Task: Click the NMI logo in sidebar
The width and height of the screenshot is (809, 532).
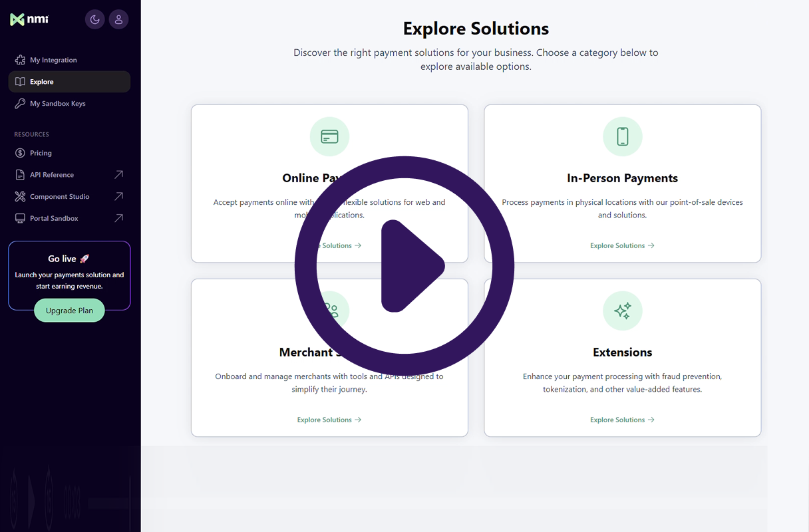Action: click(x=29, y=20)
